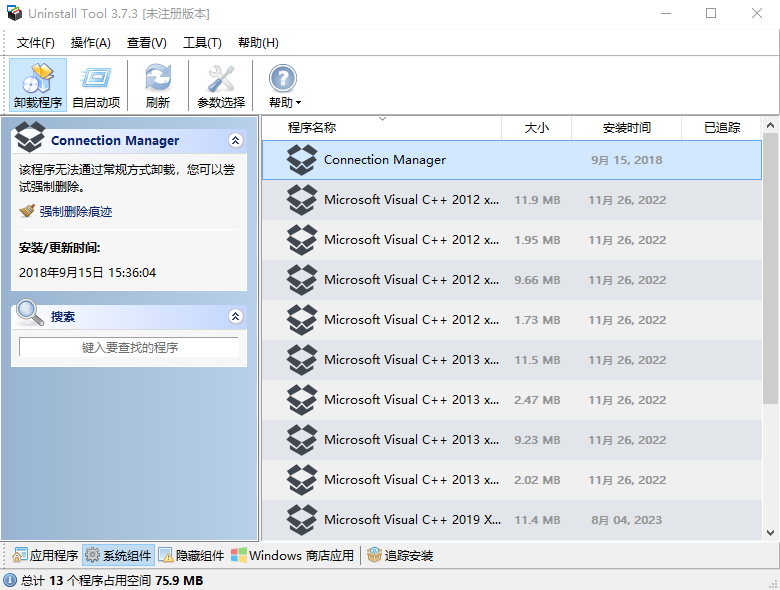The width and height of the screenshot is (780, 590).
Task: Switch to the 系统组件 tab
Action: [118, 555]
